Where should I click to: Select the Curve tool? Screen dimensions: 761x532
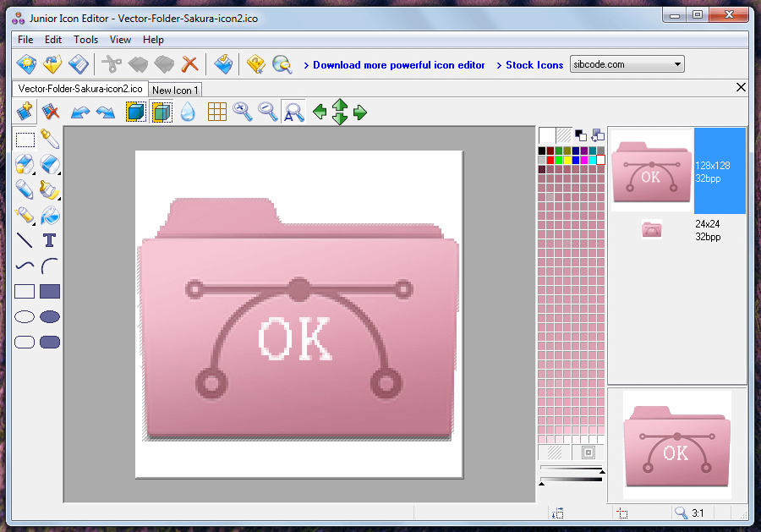pyautogui.click(x=24, y=266)
